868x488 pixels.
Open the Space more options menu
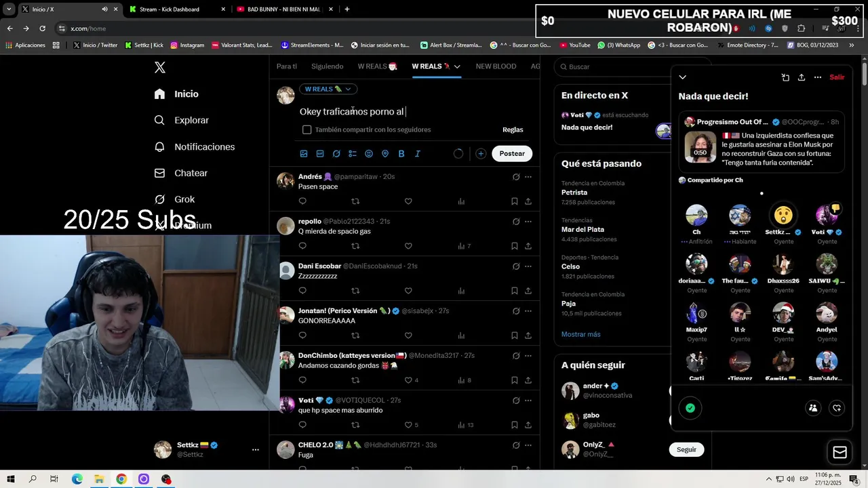818,77
